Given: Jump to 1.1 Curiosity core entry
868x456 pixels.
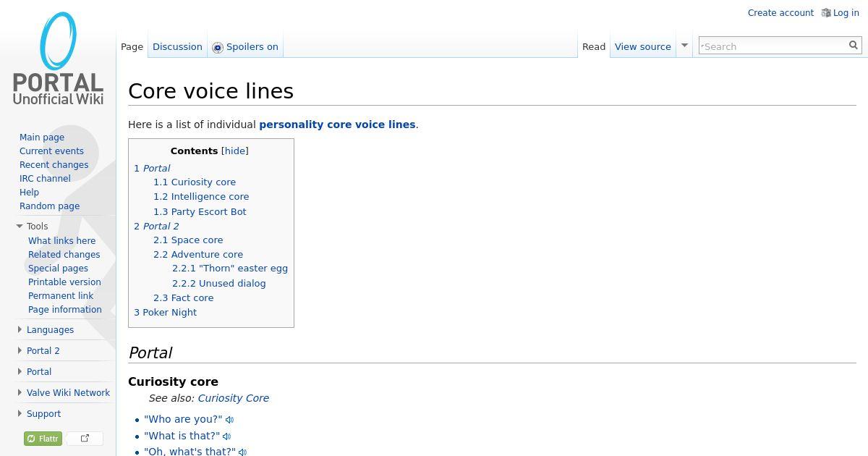Looking at the screenshot, I should click(195, 182).
